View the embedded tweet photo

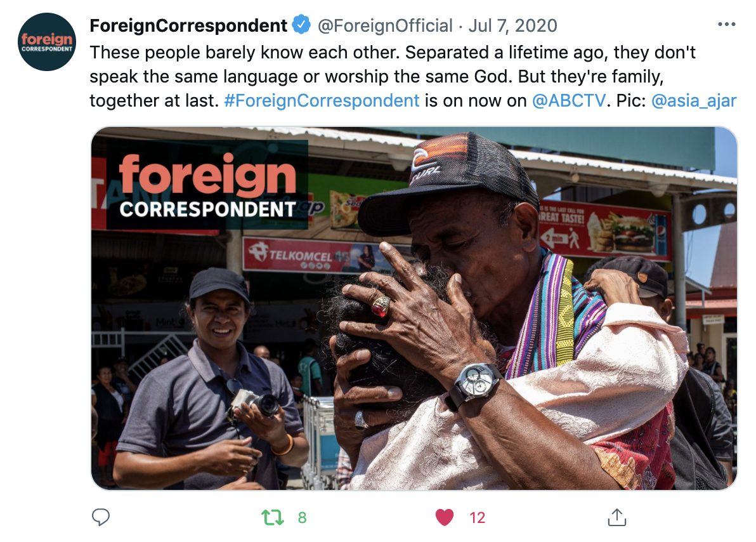(x=414, y=308)
